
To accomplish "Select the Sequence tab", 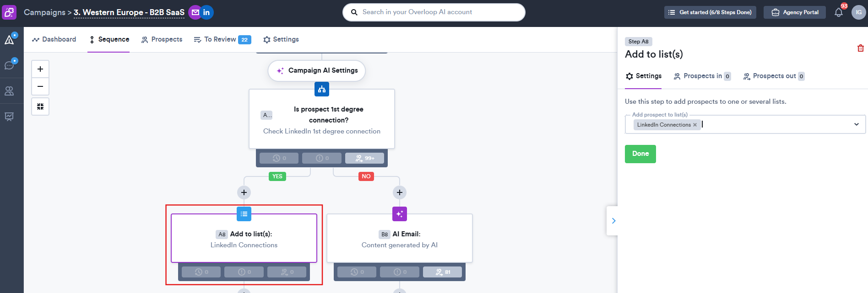I will click(109, 40).
